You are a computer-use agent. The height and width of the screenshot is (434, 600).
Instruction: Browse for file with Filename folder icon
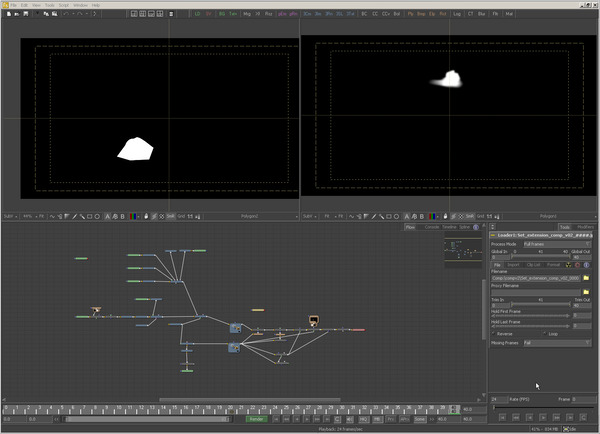[x=586, y=278]
